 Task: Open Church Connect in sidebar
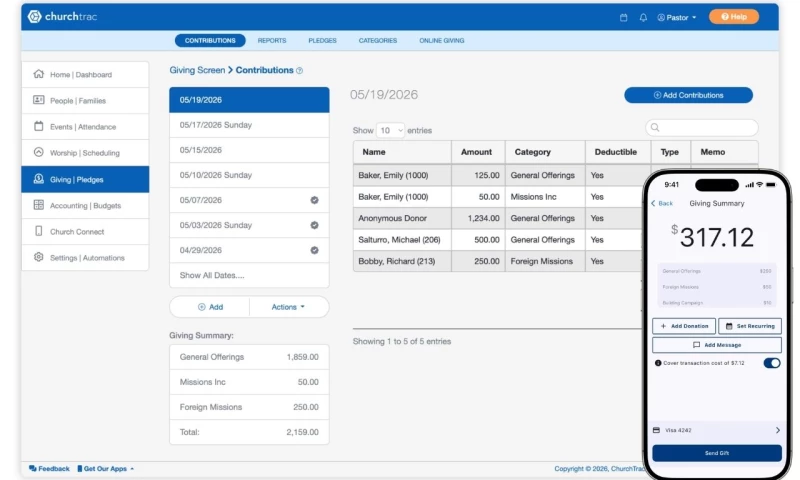point(85,232)
